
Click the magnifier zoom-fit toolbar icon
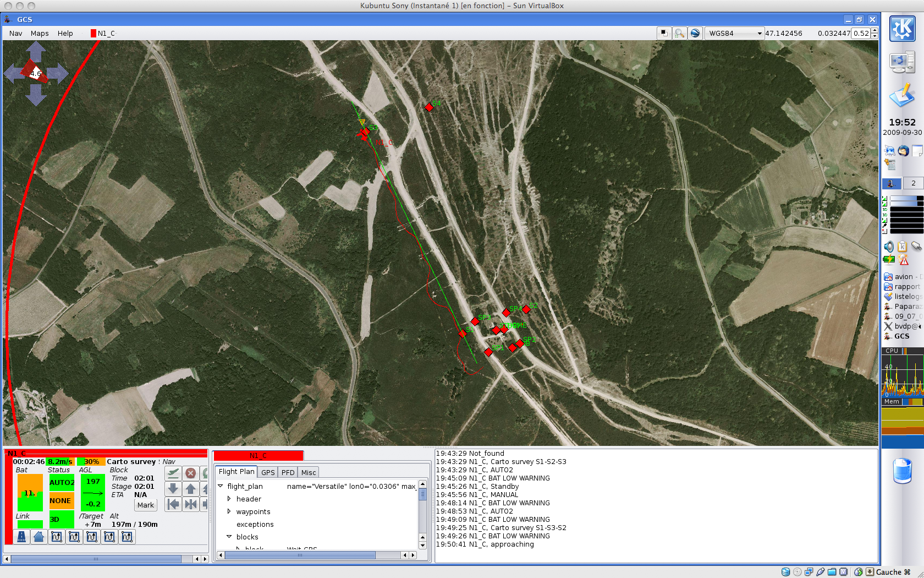680,34
